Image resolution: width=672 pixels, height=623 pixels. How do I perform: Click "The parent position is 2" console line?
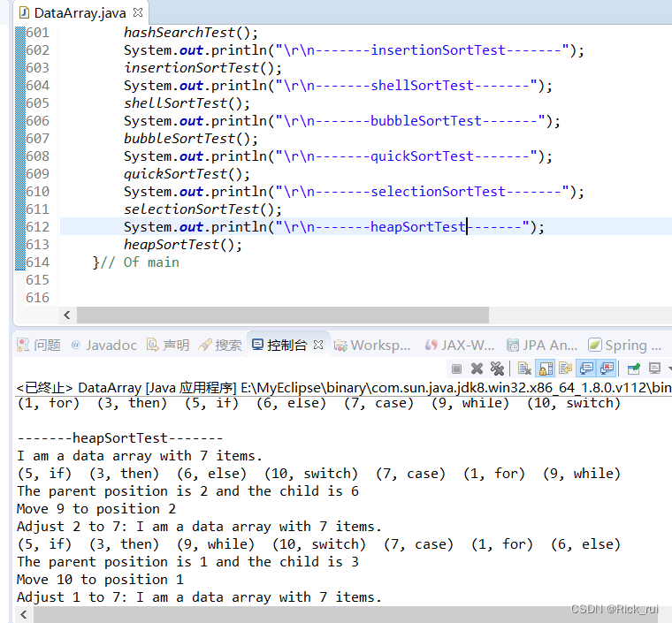187,491
